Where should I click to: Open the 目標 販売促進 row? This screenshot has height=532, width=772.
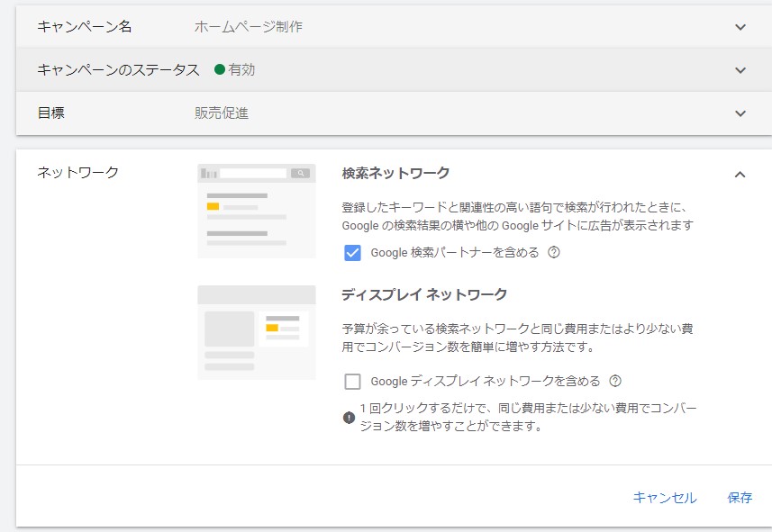pos(394,113)
